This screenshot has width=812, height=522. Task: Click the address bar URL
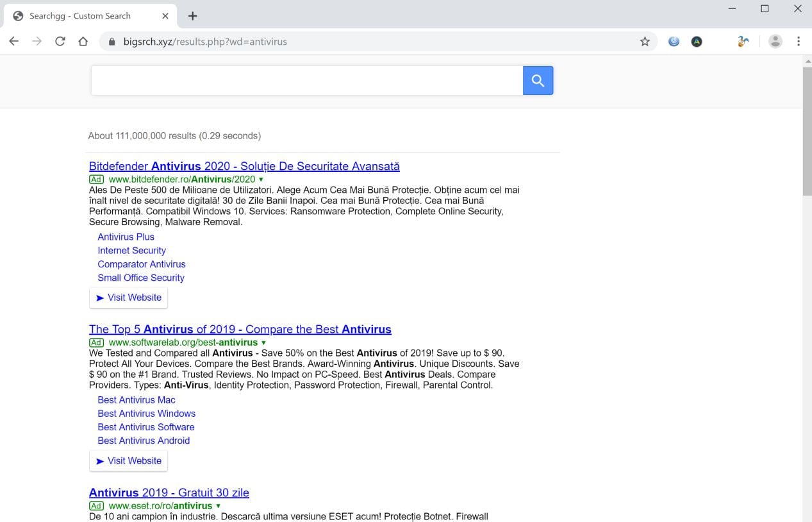click(x=205, y=42)
